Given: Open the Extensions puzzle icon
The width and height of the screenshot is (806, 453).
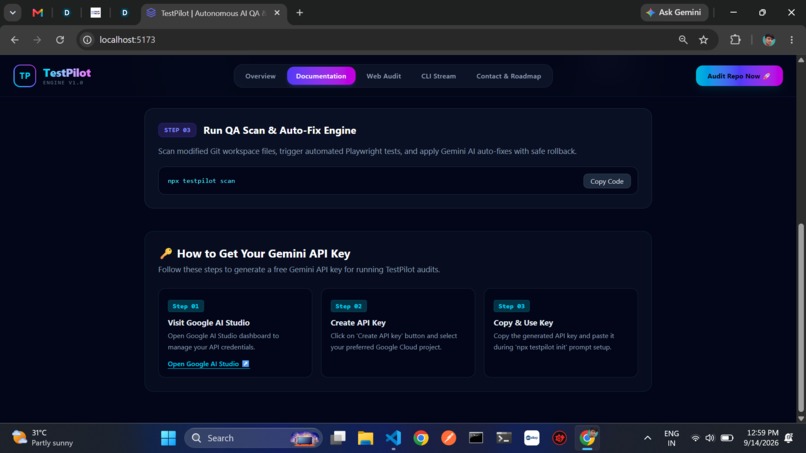Looking at the screenshot, I should tap(735, 40).
